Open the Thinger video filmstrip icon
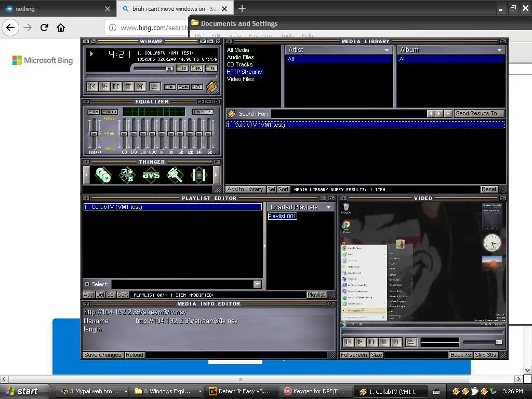The image size is (532, 399). [x=199, y=175]
